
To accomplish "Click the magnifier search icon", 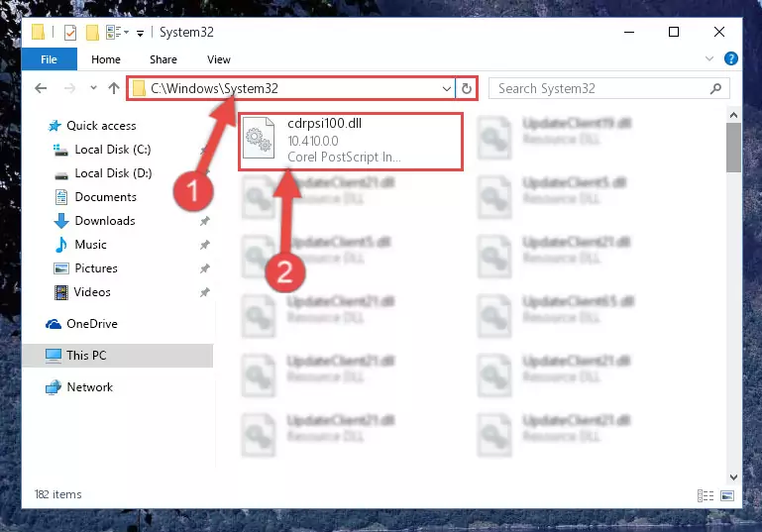I will tap(715, 89).
